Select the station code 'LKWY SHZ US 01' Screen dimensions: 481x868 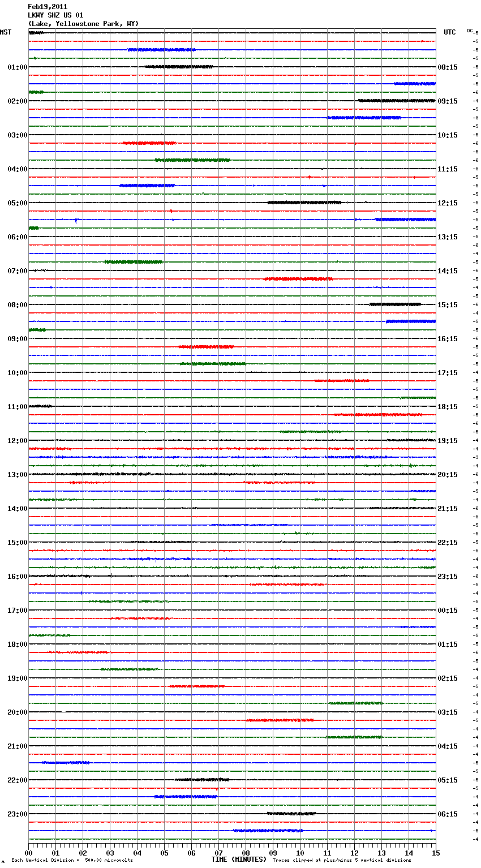pyautogui.click(x=55, y=15)
